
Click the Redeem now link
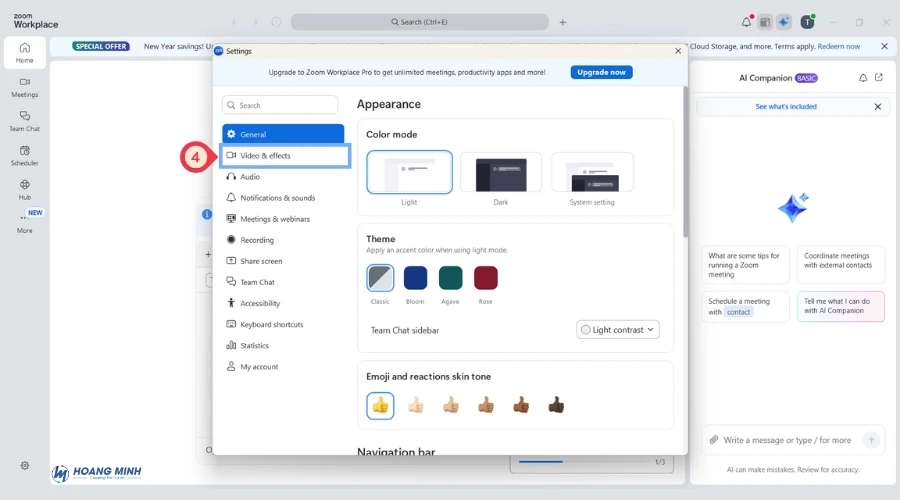coord(838,46)
